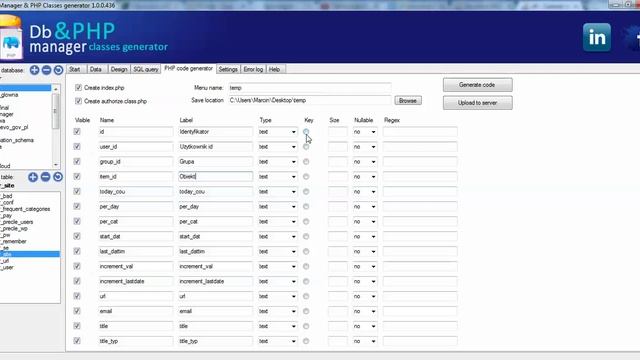Set id row as Key radio

[x=306, y=132]
